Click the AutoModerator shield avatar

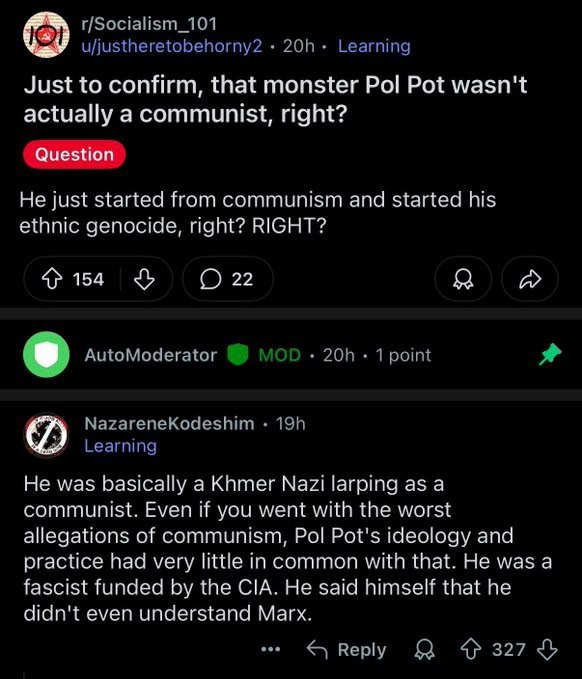pos(46,355)
